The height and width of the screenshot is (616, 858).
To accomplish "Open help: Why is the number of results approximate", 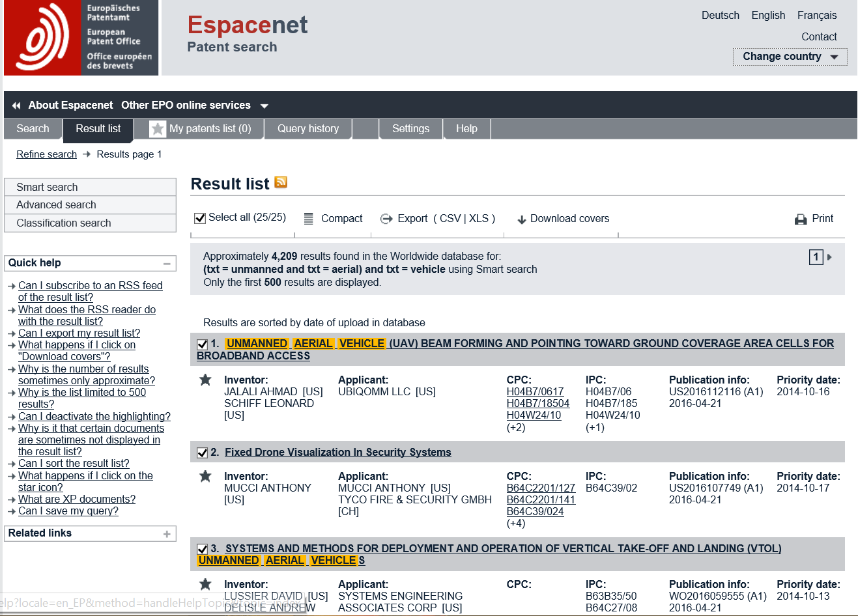I will (x=87, y=375).
